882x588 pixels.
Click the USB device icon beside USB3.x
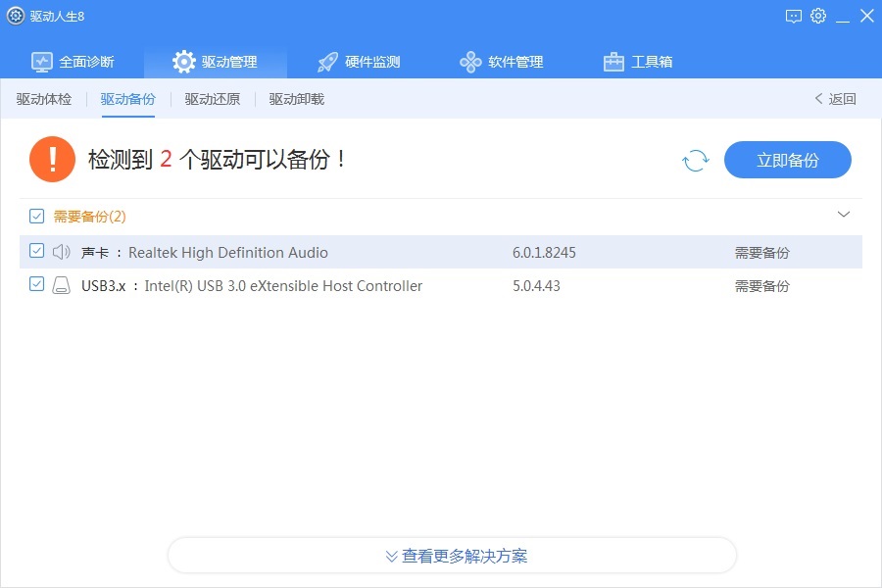coord(61,286)
